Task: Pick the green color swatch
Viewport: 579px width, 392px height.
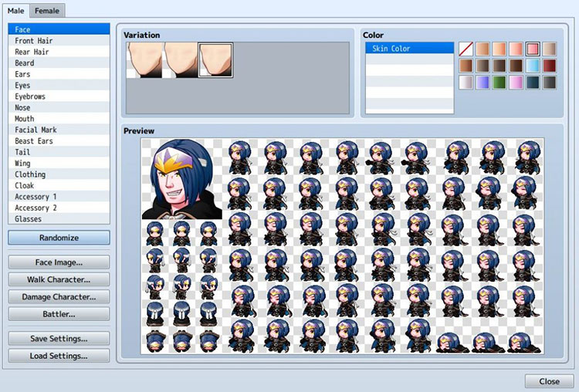Action: pyautogui.click(x=499, y=83)
